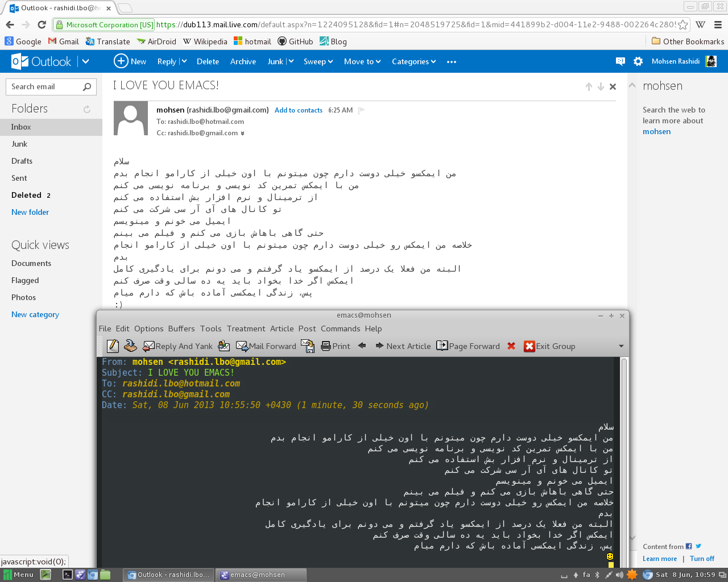Expand the Move to dropdown
728x582 pixels.
coord(362,61)
